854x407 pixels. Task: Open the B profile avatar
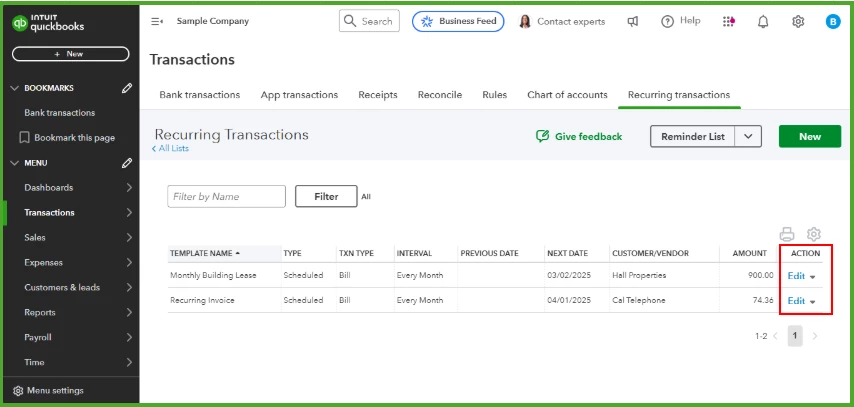coord(833,21)
